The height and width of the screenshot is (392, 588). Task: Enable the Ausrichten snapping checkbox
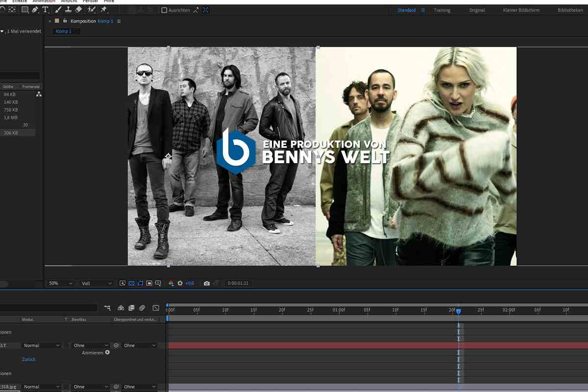point(164,10)
